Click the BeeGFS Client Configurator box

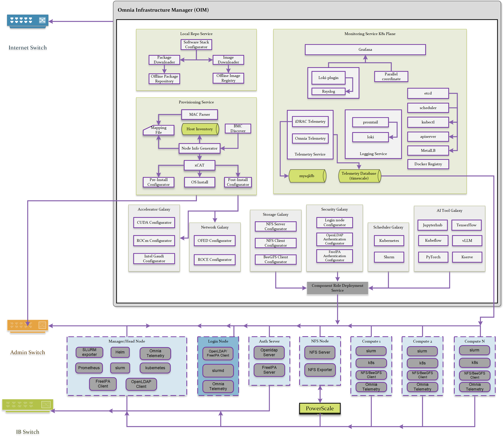tap(275, 259)
